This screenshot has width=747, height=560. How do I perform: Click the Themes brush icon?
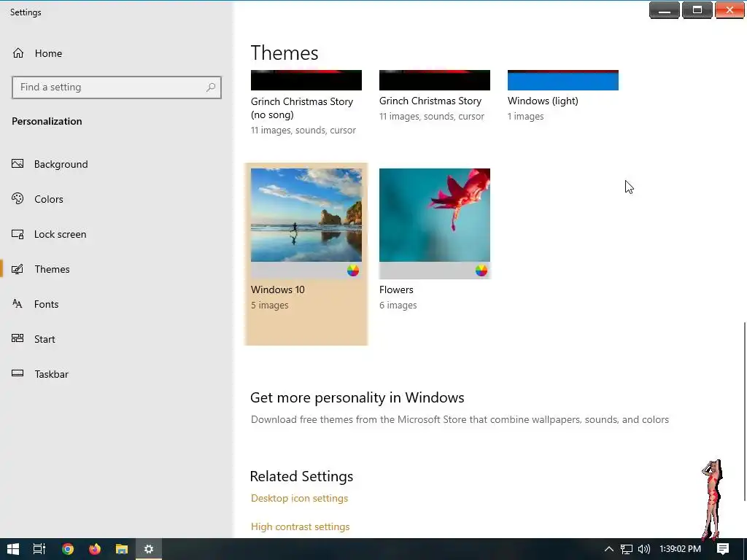18,269
